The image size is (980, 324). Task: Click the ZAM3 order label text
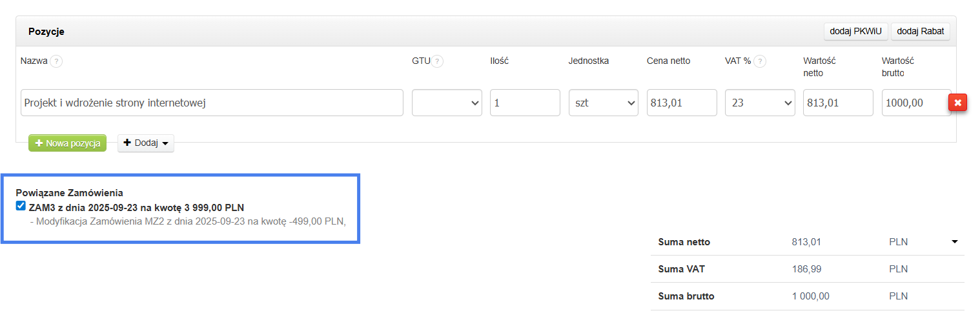136,208
